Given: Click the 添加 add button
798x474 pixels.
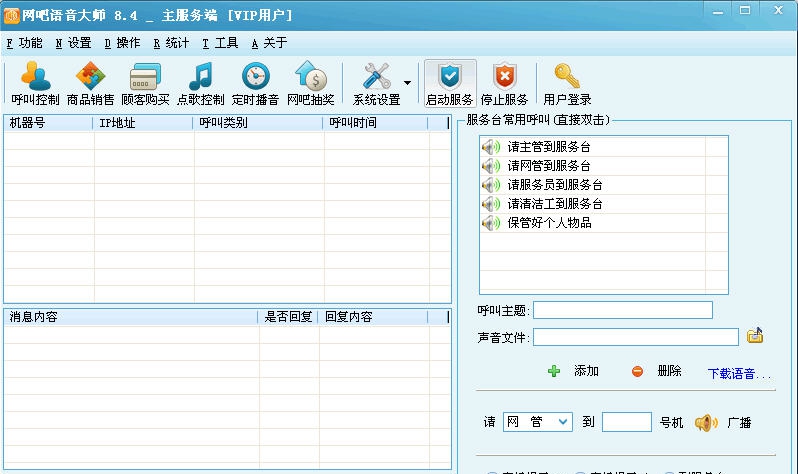Looking at the screenshot, I should pos(573,371).
